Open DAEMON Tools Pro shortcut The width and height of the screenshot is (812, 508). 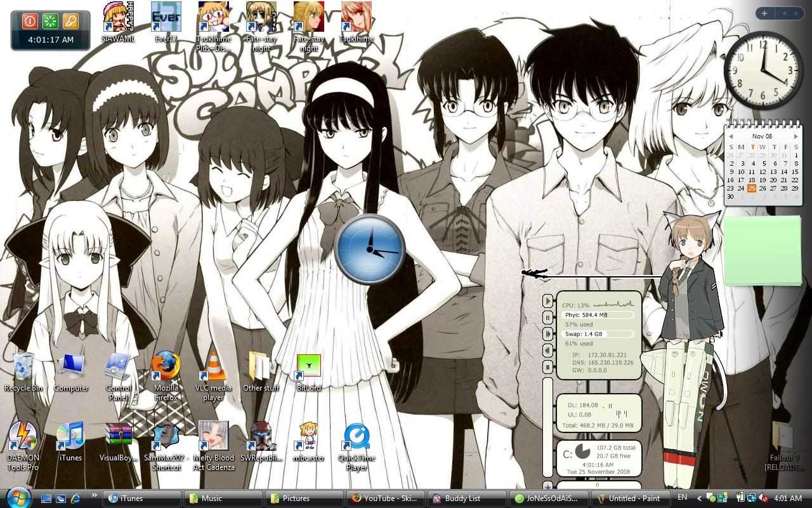(23, 437)
